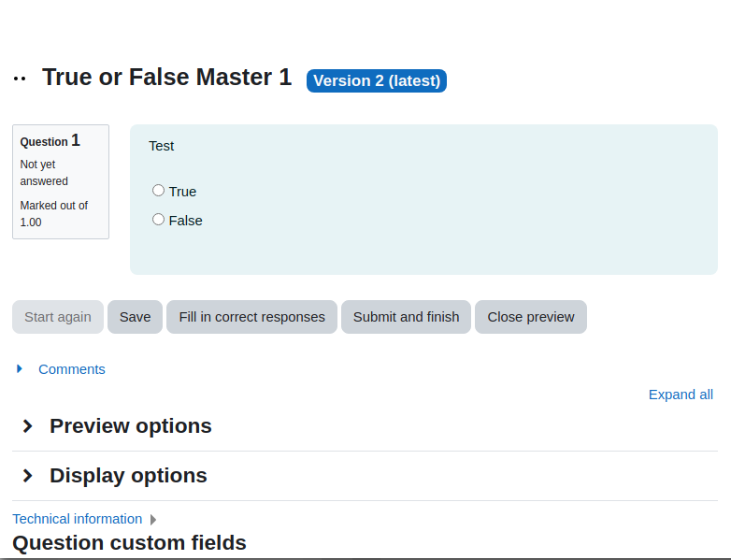Click the Comments triangle icon

20,369
